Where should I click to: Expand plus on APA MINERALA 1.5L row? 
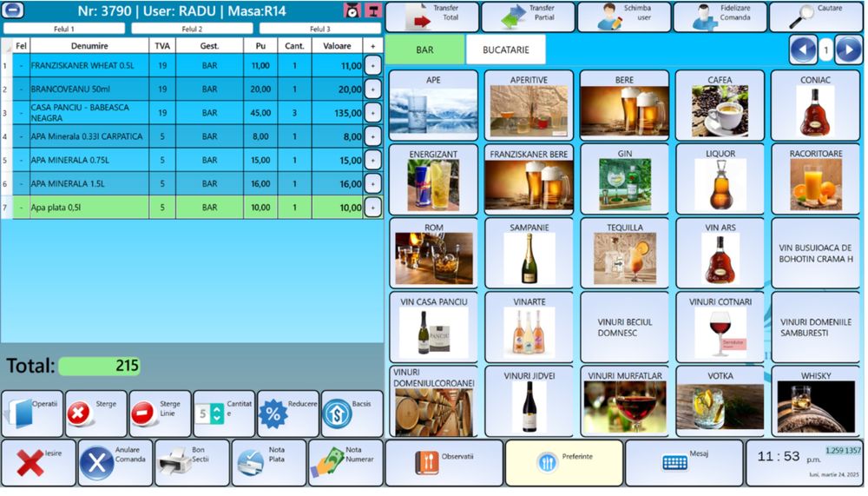(372, 183)
